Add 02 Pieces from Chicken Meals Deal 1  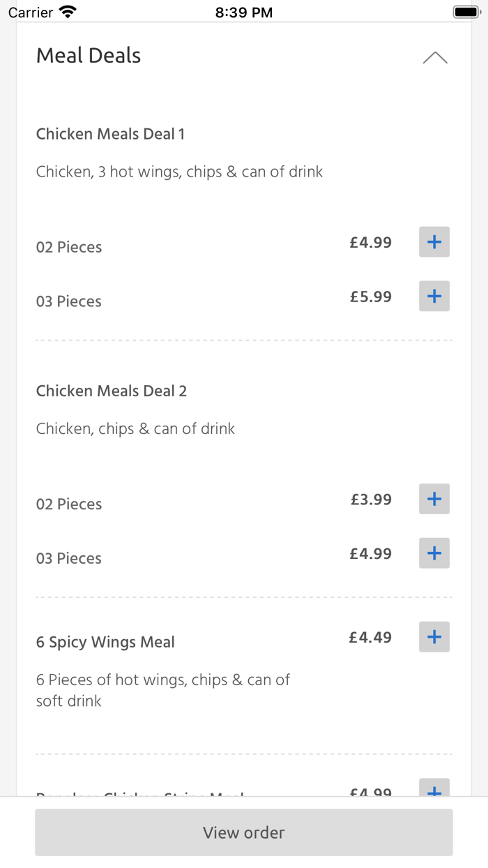coord(434,242)
